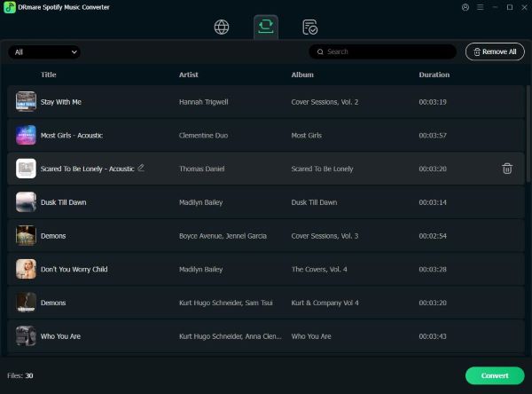
Task: Open the hamburger menu icon
Action: [480, 7]
